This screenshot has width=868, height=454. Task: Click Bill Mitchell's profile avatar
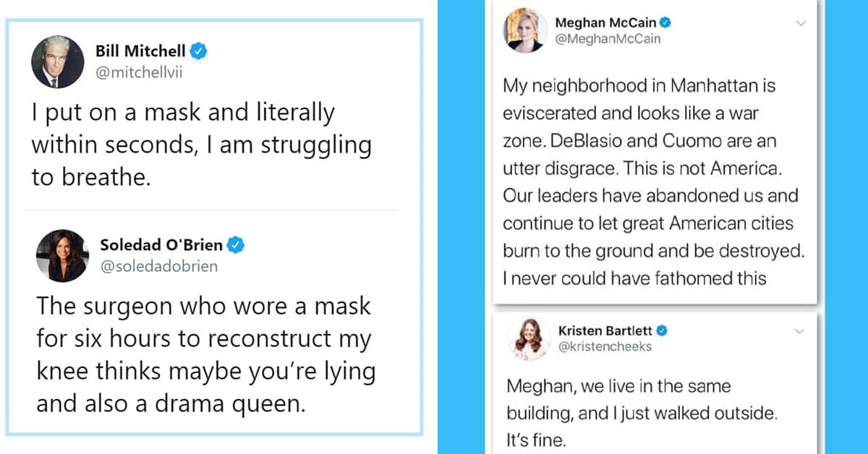coord(58,61)
